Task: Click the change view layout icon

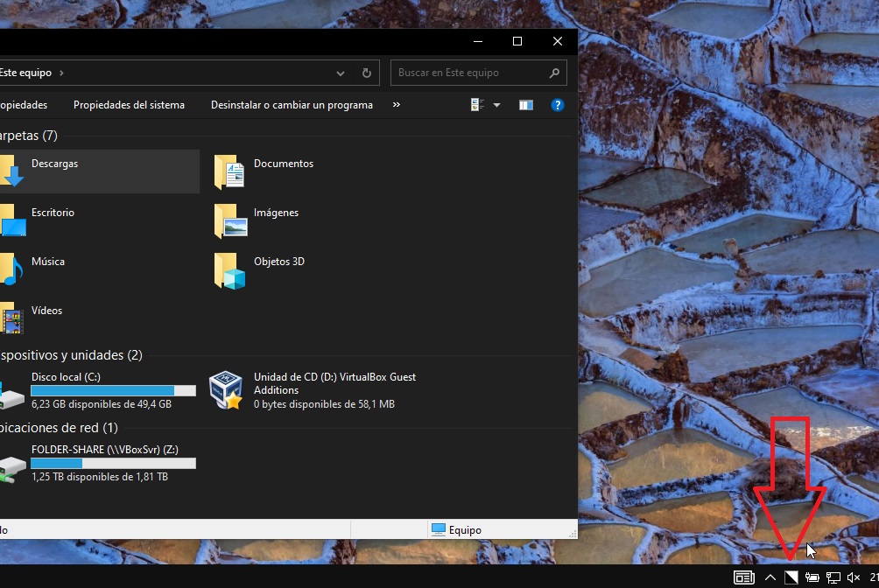Action: click(x=478, y=105)
